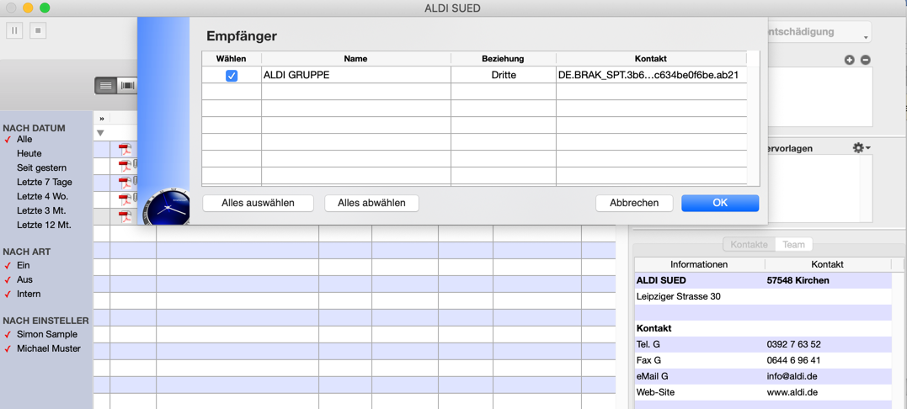
Task: Open the gear menu beside Wiedervorlagen
Action: click(861, 148)
